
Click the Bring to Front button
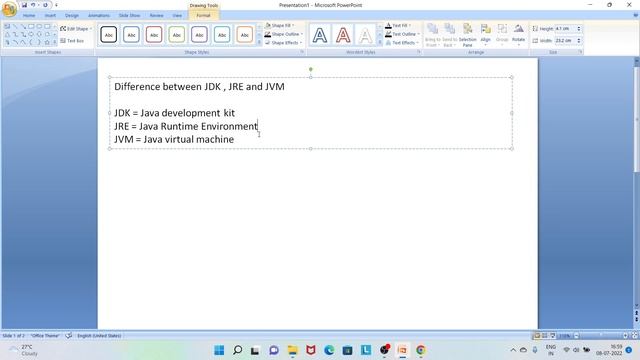tap(432, 35)
